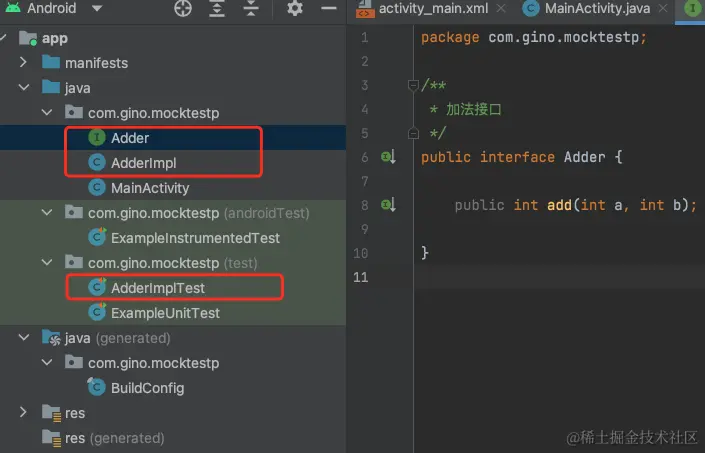705x453 pixels.
Task: Open project panel settings gear
Action: (295, 8)
